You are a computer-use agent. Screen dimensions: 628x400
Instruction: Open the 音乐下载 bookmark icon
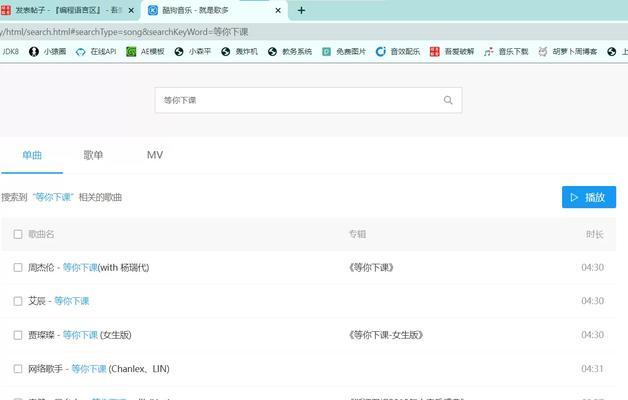click(489, 51)
